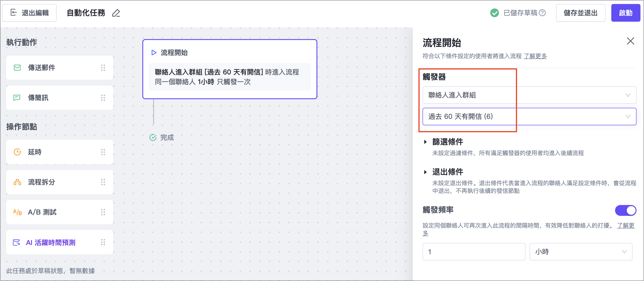Expand the 退出條件 section

[x=425, y=172]
